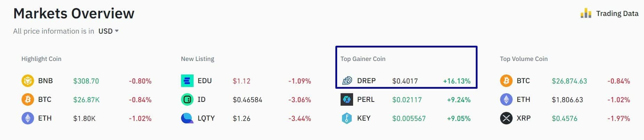Open the Trading Data link

(x=617, y=14)
